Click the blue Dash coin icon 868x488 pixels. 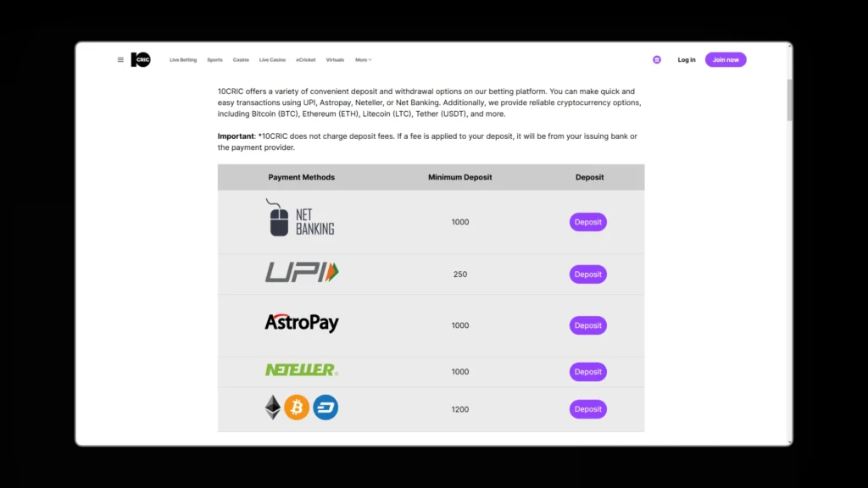[x=325, y=408]
